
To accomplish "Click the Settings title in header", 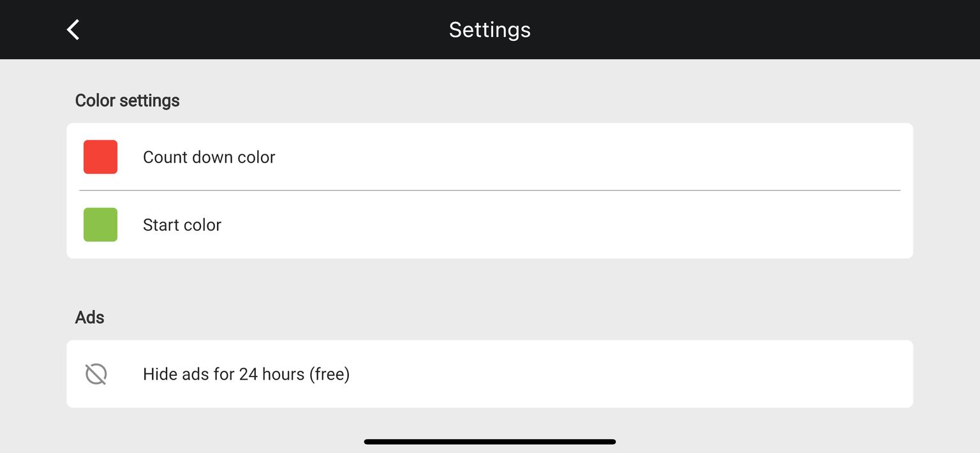I will (x=490, y=29).
